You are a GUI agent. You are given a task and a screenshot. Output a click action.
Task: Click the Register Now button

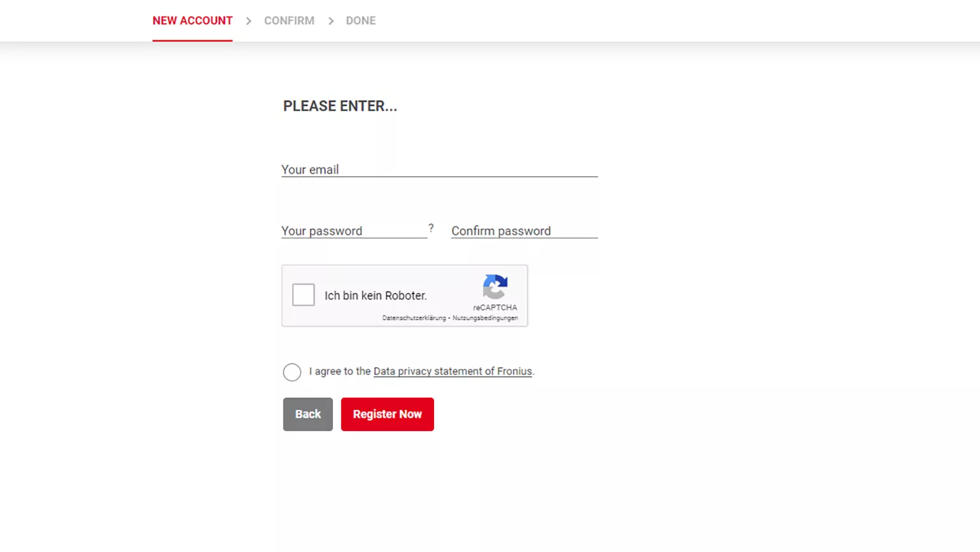click(x=388, y=414)
